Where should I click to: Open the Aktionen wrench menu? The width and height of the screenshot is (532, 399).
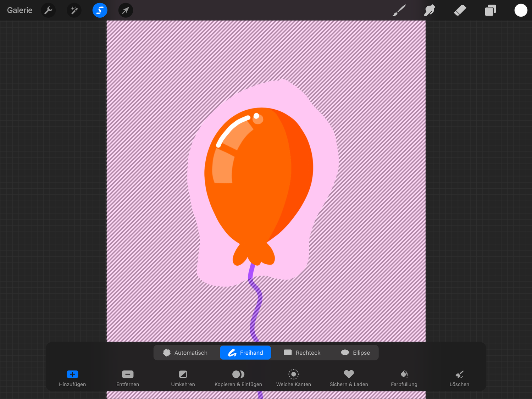[48, 10]
